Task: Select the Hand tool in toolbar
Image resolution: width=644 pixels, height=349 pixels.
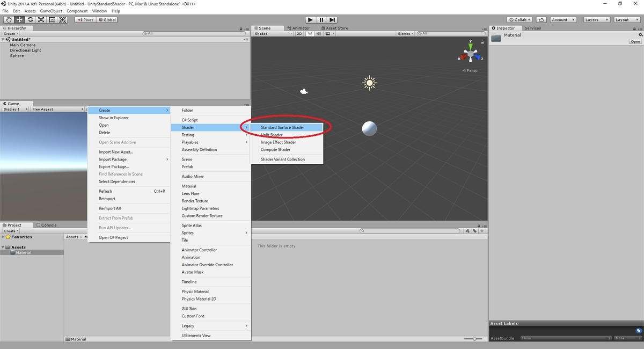Action: [8, 20]
